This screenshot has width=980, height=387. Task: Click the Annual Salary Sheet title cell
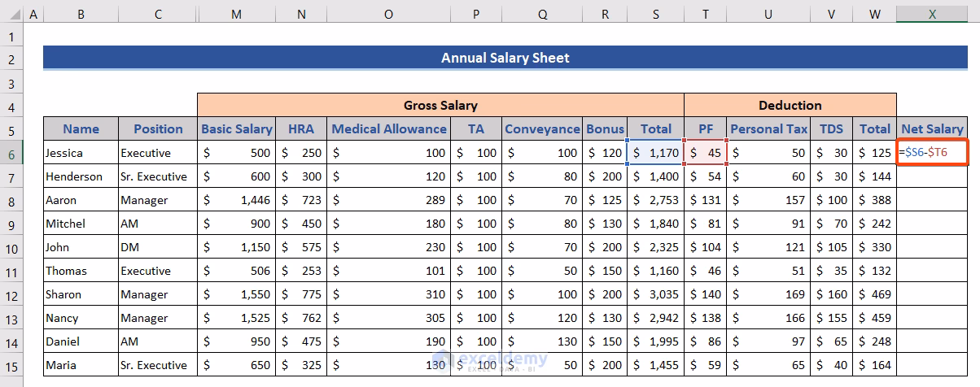pyautogui.click(x=505, y=58)
